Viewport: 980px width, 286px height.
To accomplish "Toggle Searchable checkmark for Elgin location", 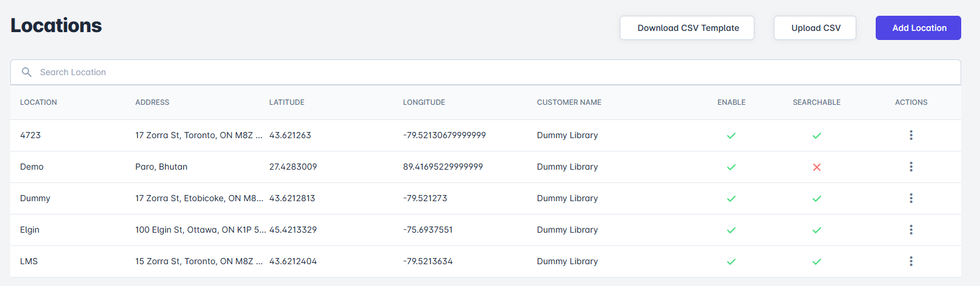I will pos(817,230).
